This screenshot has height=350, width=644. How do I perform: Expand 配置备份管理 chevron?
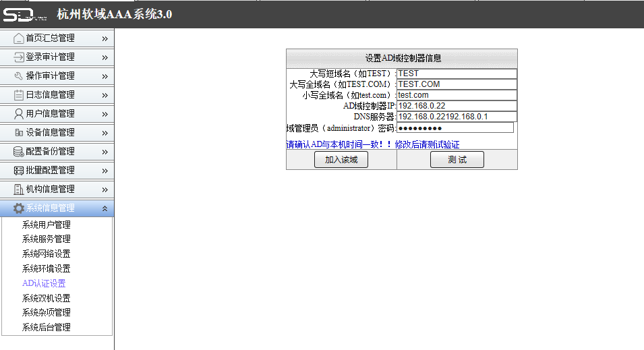(x=105, y=152)
